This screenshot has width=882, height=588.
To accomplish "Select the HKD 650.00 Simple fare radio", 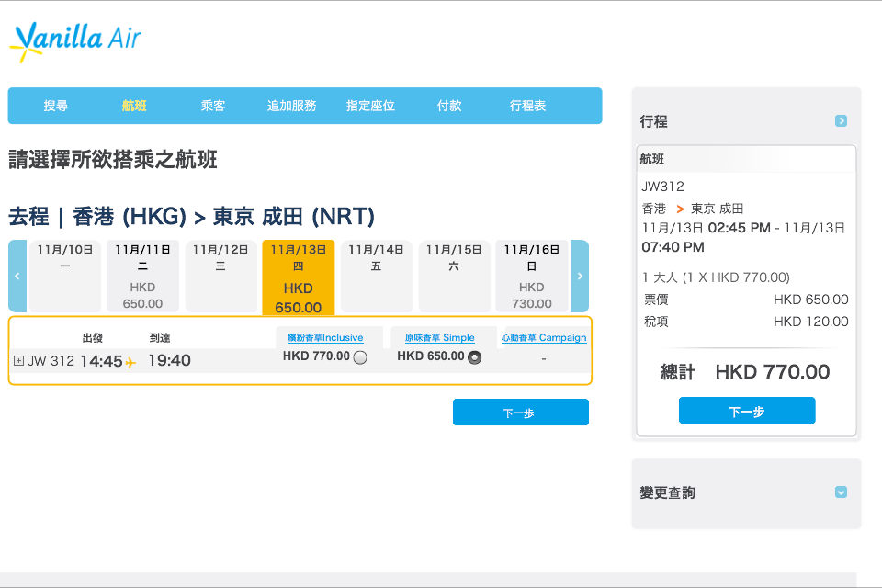I will pyautogui.click(x=474, y=357).
